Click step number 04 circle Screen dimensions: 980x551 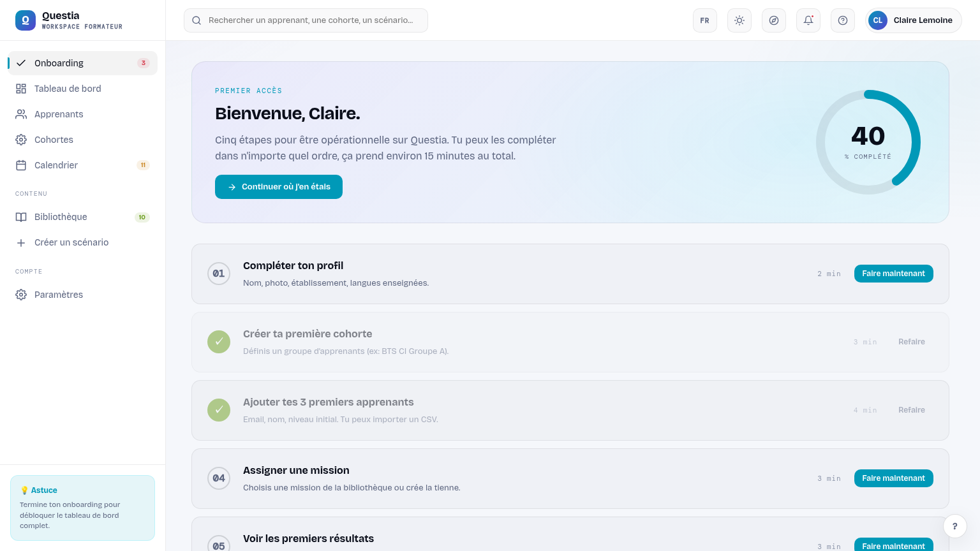point(219,478)
